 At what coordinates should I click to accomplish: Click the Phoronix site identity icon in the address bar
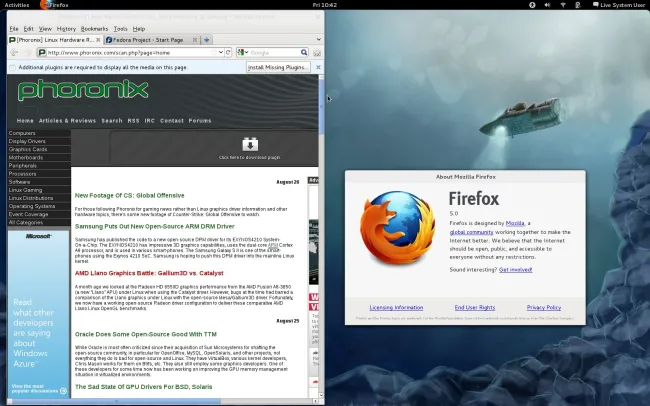[41, 53]
